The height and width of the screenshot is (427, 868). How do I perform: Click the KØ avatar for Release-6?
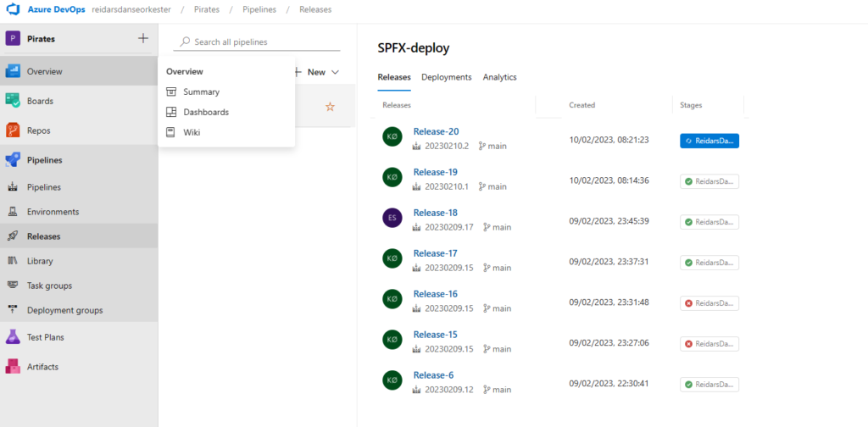[x=392, y=380]
